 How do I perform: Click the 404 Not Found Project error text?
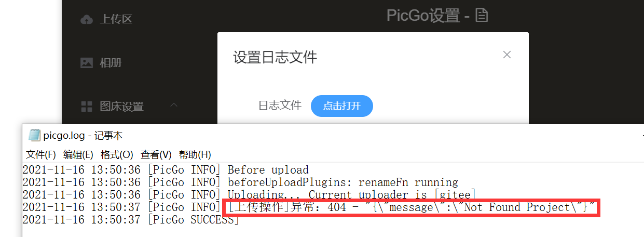click(x=411, y=207)
